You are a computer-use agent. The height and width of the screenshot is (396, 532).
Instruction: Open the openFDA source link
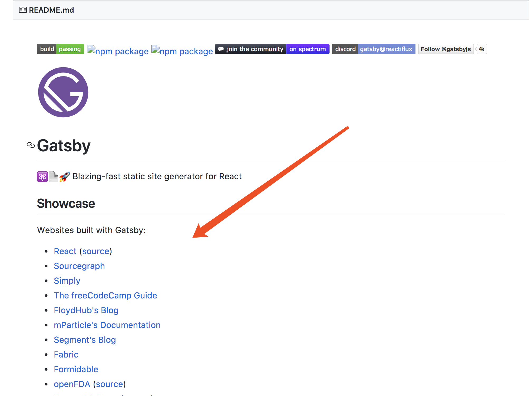[110, 384]
